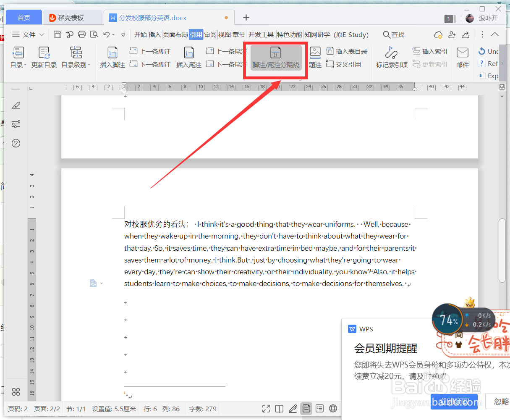Expand the quick access toolbar customize arrow

[123, 34]
